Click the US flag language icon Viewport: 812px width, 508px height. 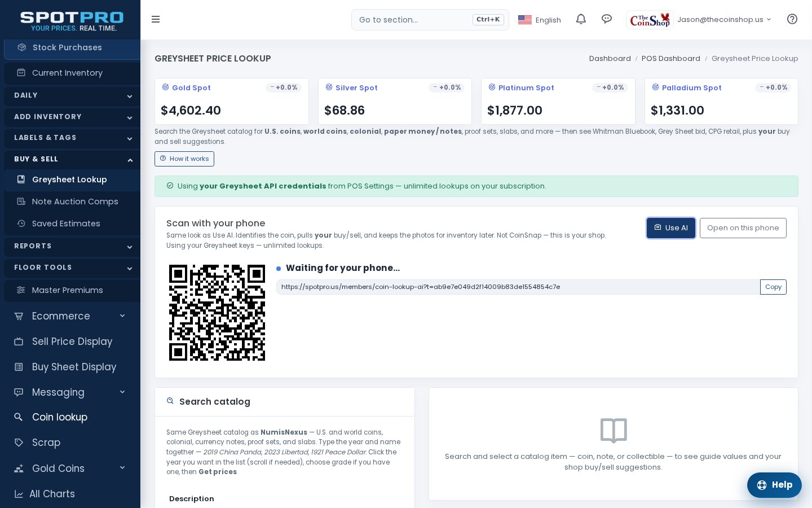coord(525,20)
